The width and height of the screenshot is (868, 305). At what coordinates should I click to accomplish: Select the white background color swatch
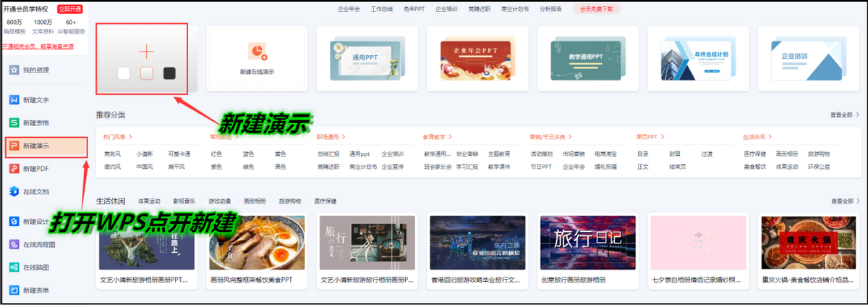click(x=124, y=73)
